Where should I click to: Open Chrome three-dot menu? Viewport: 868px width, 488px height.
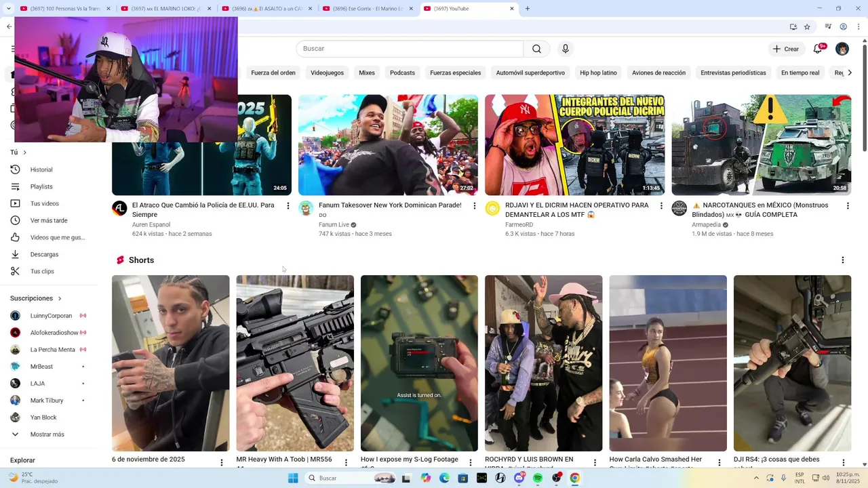coord(859,26)
